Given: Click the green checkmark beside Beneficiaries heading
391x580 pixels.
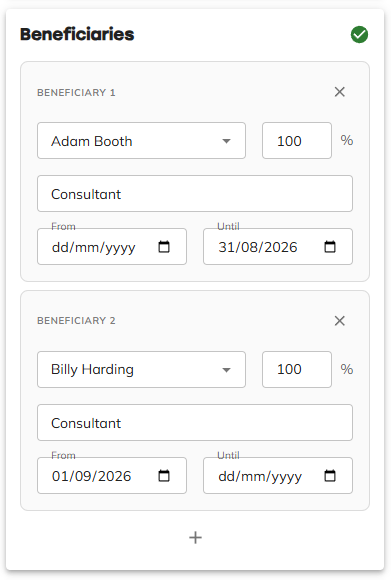Looking at the screenshot, I should [x=359, y=35].
